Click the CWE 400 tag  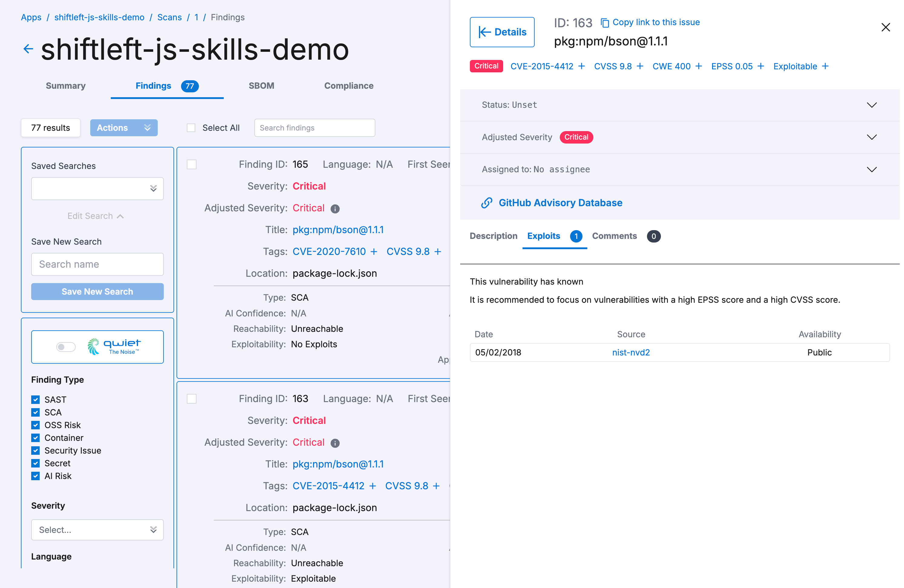[671, 67]
